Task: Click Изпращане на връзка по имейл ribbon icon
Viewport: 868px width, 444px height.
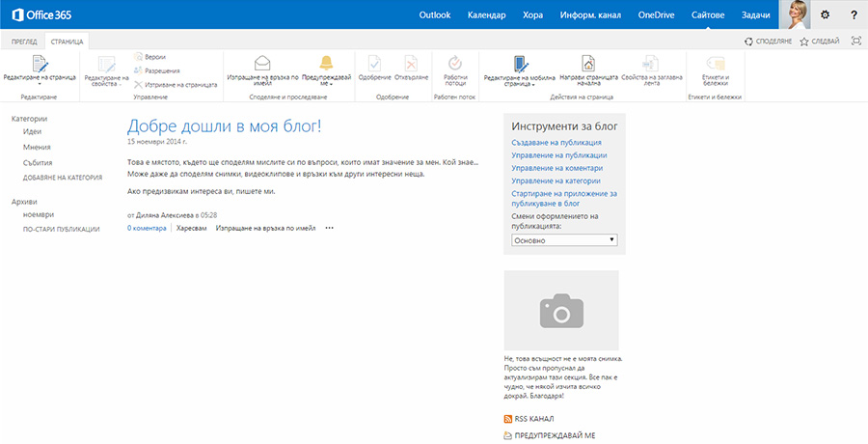Action: pyautogui.click(x=262, y=63)
